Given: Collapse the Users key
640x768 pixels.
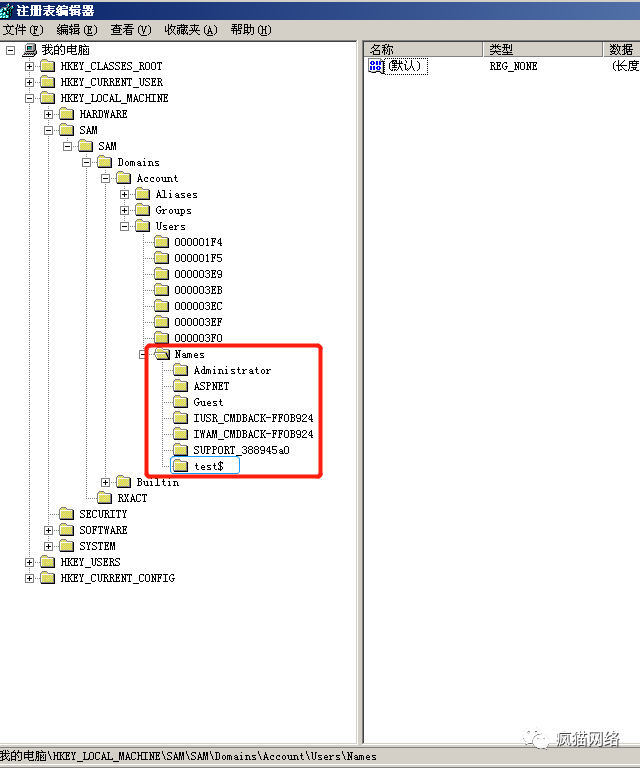Looking at the screenshot, I should pyautogui.click(x=125, y=226).
